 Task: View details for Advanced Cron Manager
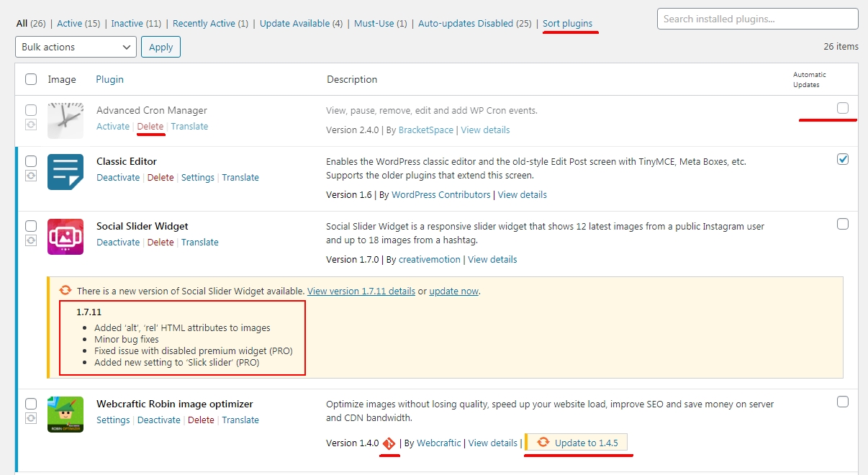[x=485, y=130]
